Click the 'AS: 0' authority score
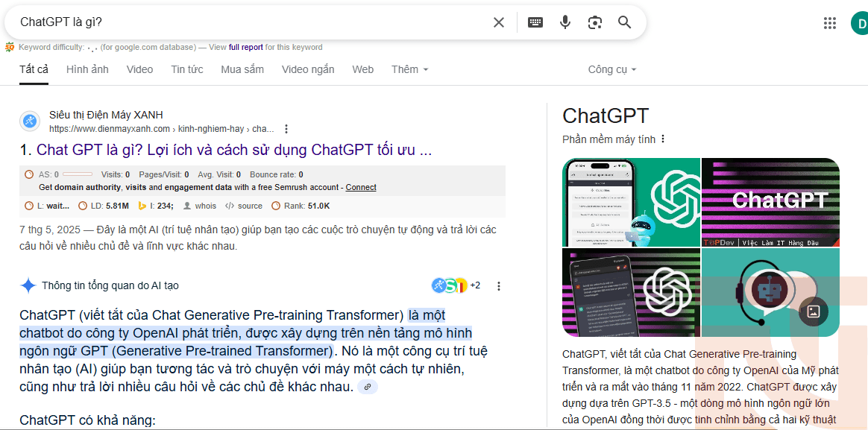The height and width of the screenshot is (430, 868). (48, 174)
